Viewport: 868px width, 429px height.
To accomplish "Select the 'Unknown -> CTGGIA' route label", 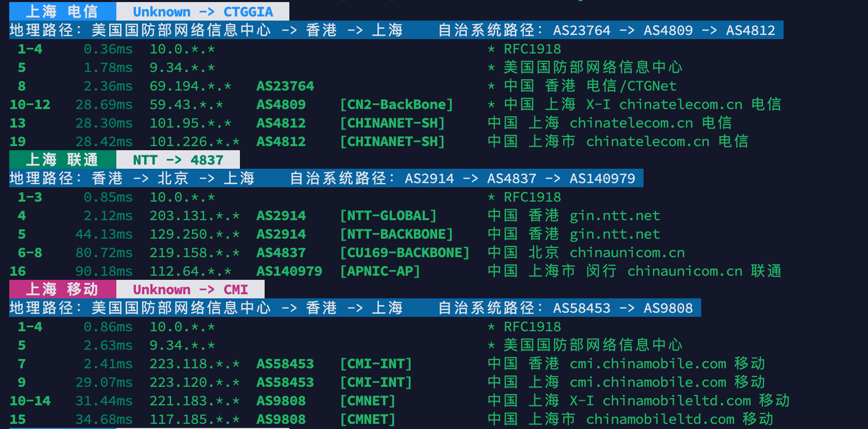I will point(203,11).
